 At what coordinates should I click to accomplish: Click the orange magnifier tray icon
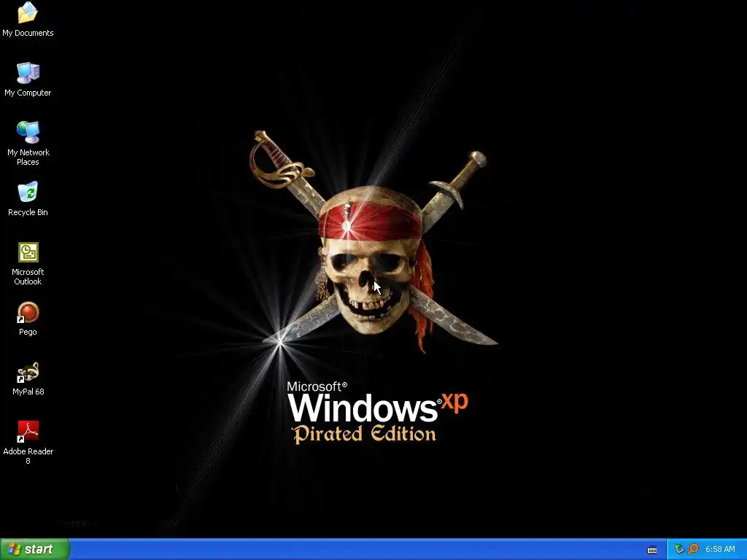pyautogui.click(x=693, y=549)
